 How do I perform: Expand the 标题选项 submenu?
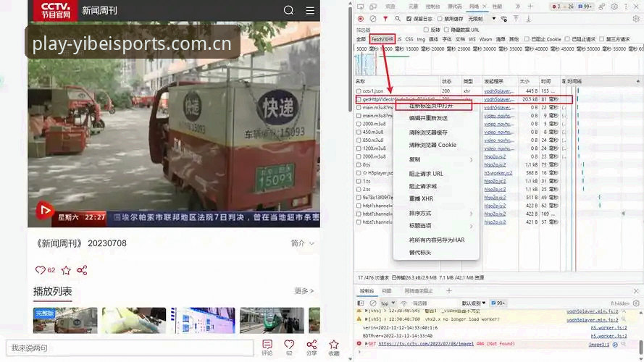click(471, 226)
